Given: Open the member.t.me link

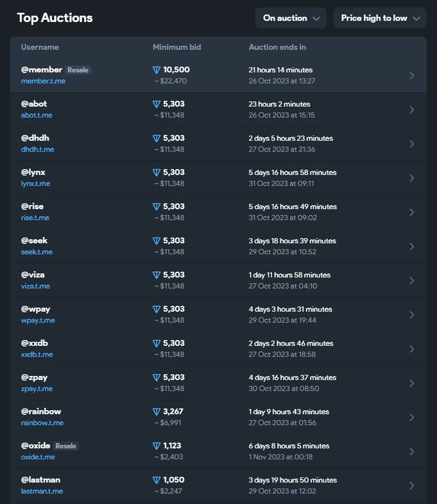Looking at the screenshot, I should pyautogui.click(x=43, y=81).
